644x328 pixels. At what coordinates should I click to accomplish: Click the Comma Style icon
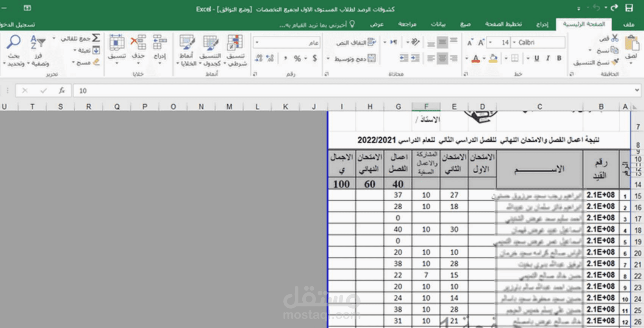click(x=285, y=58)
